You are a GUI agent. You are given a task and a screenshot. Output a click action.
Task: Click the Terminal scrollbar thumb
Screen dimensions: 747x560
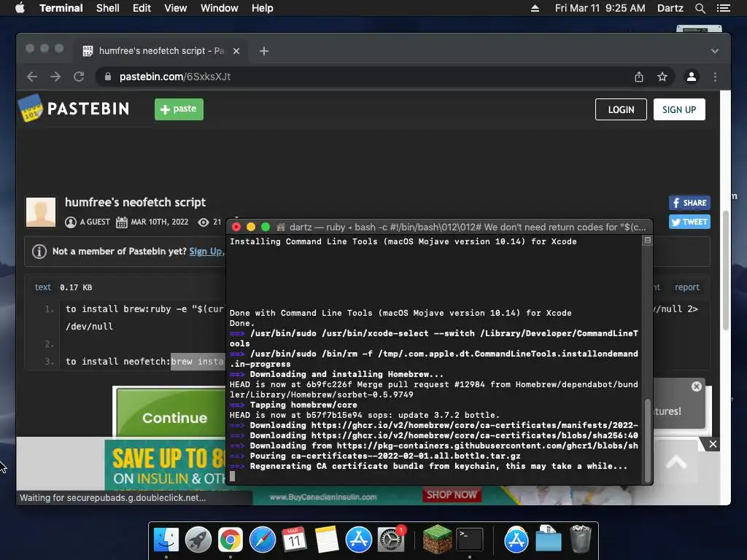tap(648, 440)
